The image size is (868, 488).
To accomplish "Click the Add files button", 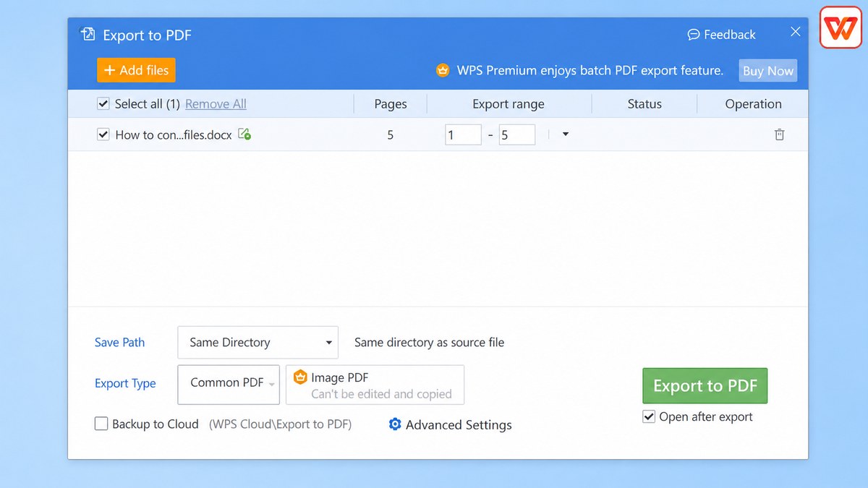I will click(x=136, y=70).
